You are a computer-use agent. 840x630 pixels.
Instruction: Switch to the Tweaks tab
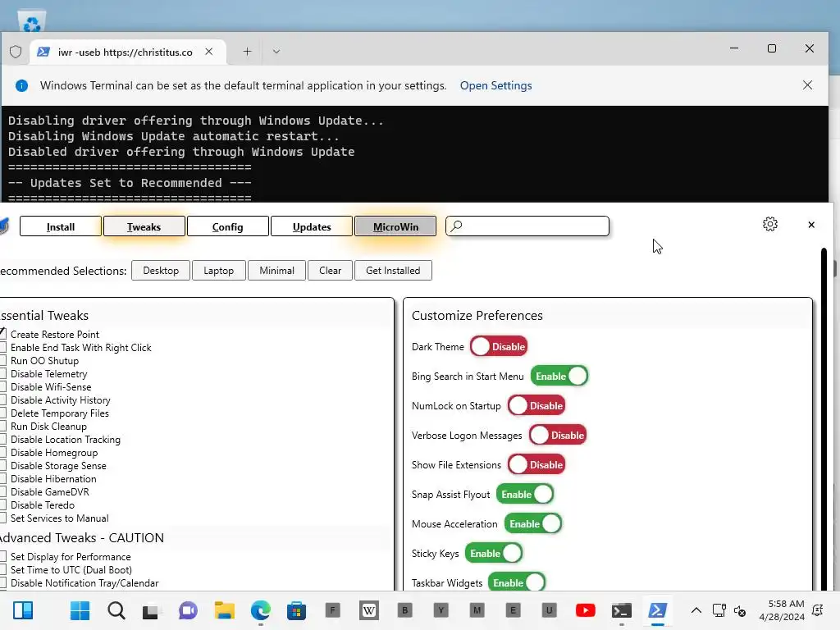(144, 226)
